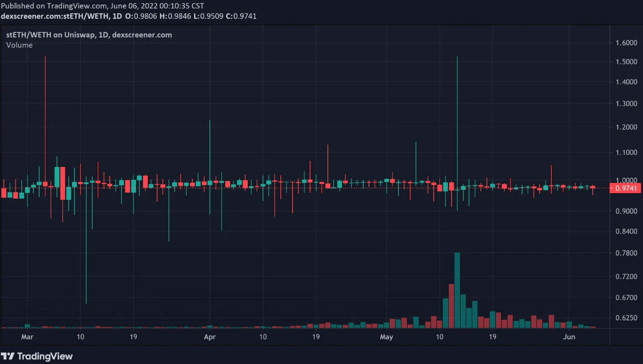Image resolution: width=643 pixels, height=364 pixels.
Task: Select the dexscreener.com:stETH/WETH symbol in header
Action: pos(55,16)
